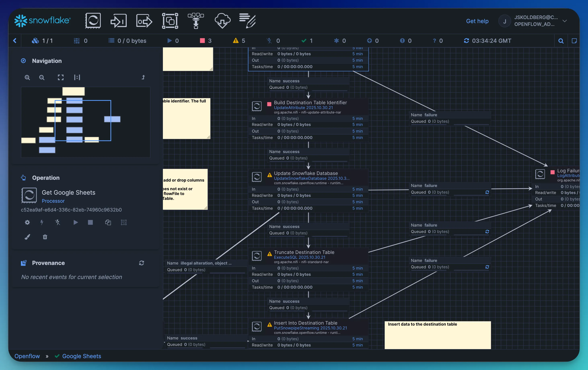Screen dimensions: 588x370
Task: Copy the selected component
Action: pyautogui.click(x=108, y=222)
